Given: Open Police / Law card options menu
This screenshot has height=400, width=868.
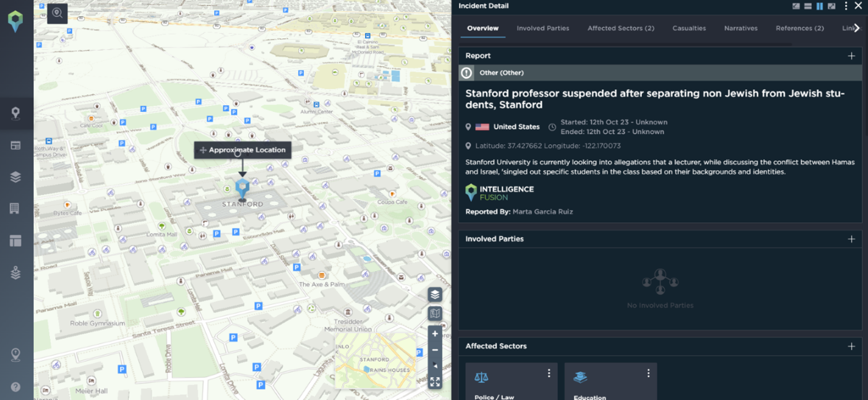Looking at the screenshot, I should click(549, 373).
